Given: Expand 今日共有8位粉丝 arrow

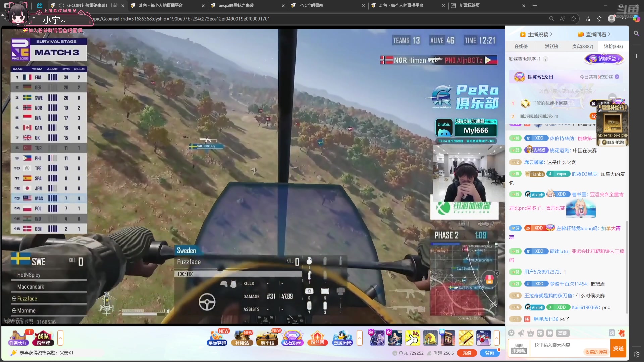Looking at the screenshot, I should tap(617, 77).
